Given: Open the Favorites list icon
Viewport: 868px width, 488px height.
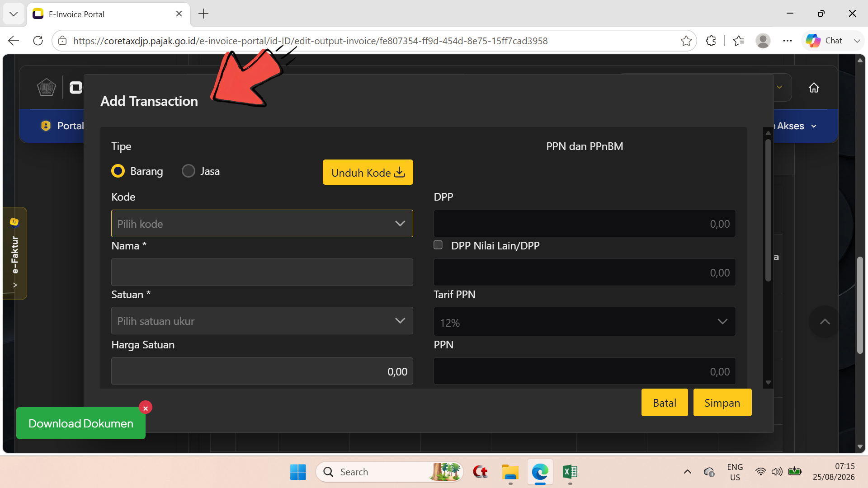Looking at the screenshot, I should (x=739, y=41).
